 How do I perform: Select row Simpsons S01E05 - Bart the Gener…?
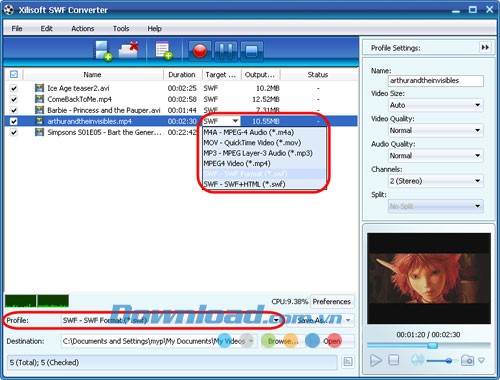point(180,132)
